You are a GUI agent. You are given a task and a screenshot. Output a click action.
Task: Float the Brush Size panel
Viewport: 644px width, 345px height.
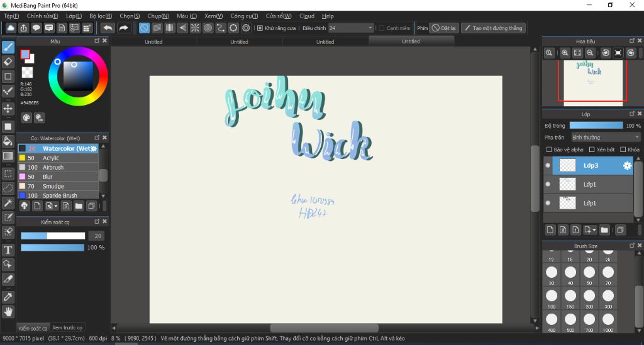pyautogui.click(x=632, y=245)
